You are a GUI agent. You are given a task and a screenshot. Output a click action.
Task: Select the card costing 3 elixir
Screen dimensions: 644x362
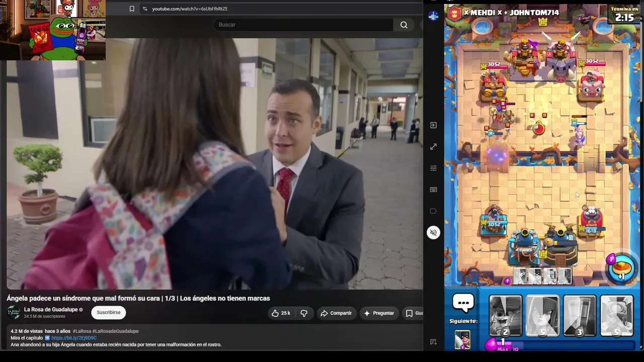click(x=579, y=316)
